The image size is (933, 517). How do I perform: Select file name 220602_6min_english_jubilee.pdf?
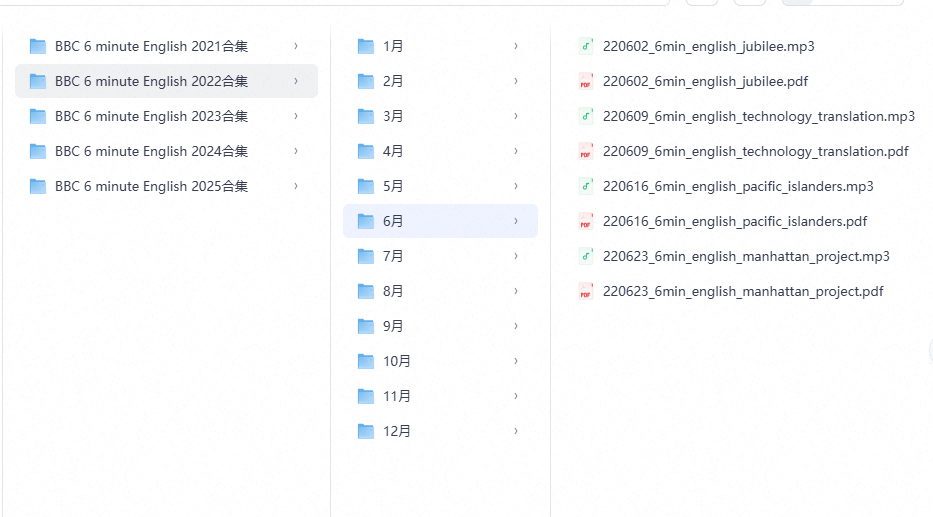point(705,82)
